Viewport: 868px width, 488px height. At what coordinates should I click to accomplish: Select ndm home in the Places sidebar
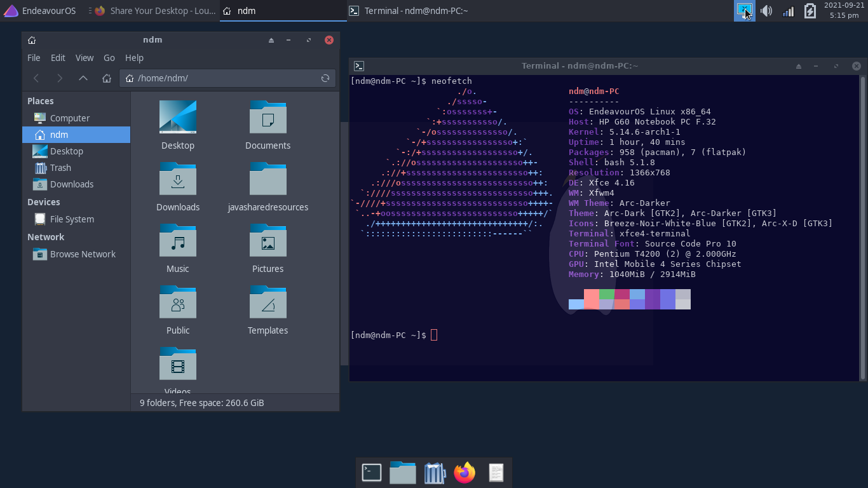(x=76, y=135)
